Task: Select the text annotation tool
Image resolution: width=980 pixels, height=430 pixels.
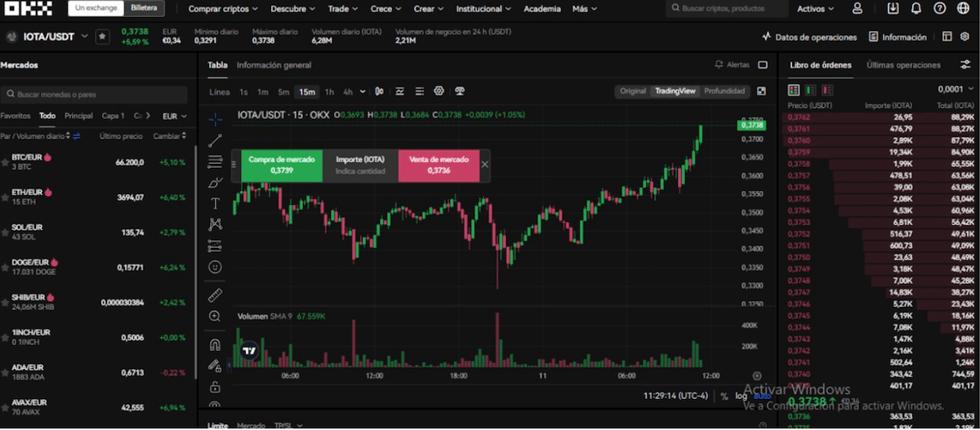Action: tap(216, 203)
